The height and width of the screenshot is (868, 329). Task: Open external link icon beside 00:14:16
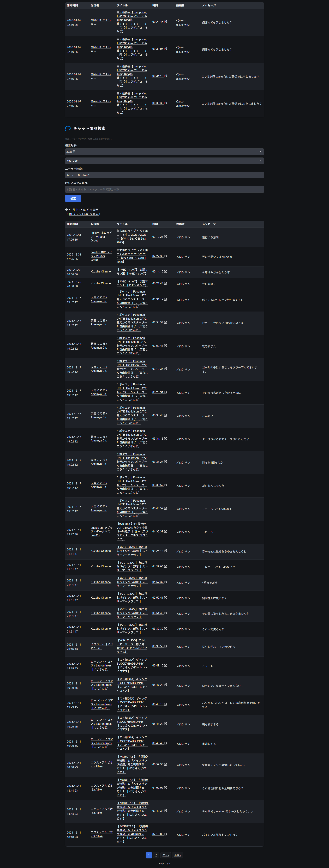point(165,271)
